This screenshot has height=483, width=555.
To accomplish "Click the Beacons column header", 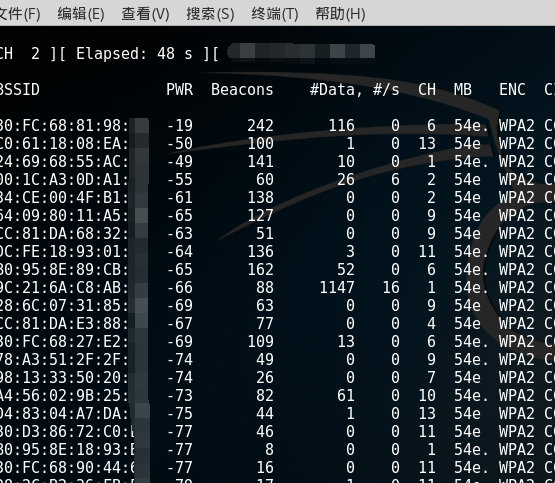I will [242, 90].
